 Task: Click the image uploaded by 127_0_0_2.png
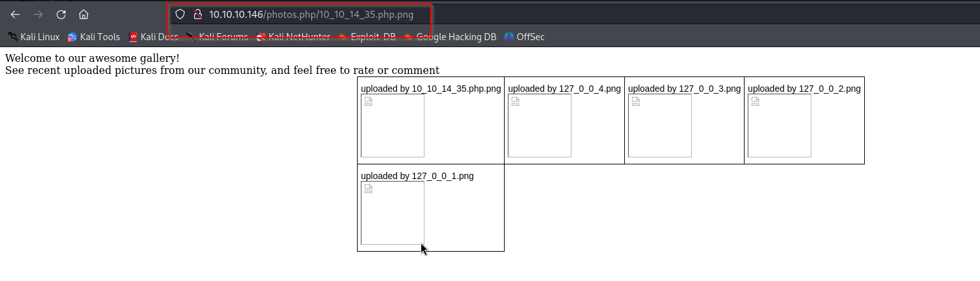pos(779,126)
